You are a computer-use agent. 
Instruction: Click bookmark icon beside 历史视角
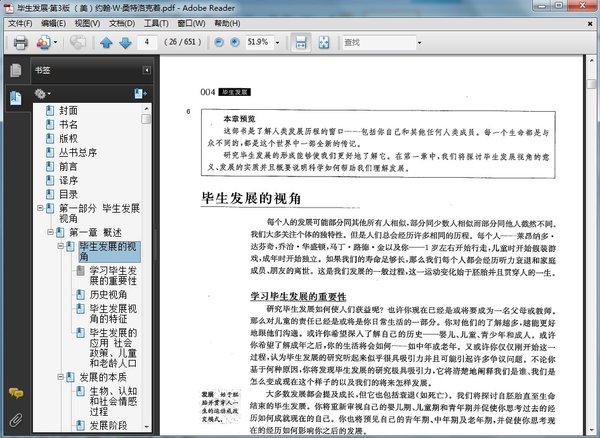80,294
